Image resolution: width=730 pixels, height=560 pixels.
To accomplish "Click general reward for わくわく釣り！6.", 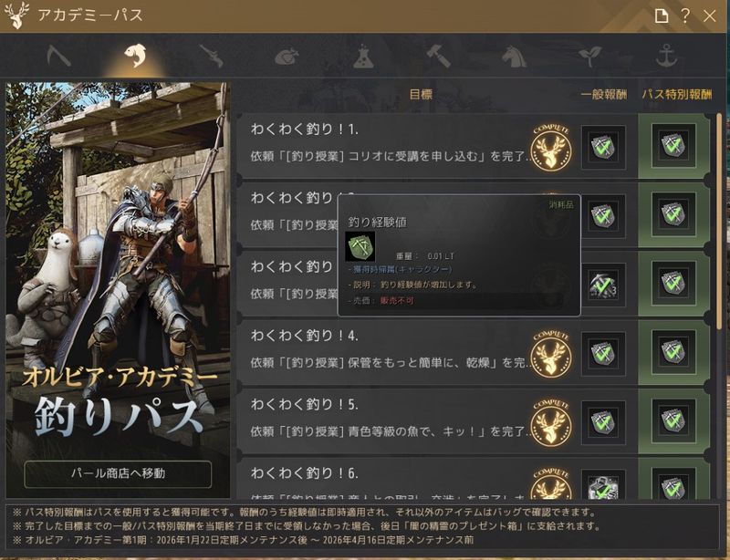I will pos(603,488).
